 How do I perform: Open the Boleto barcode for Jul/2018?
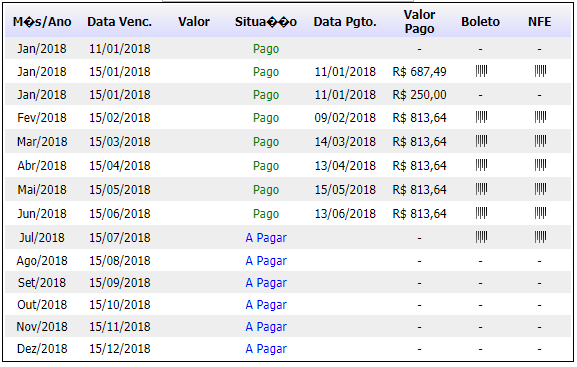[x=481, y=237]
